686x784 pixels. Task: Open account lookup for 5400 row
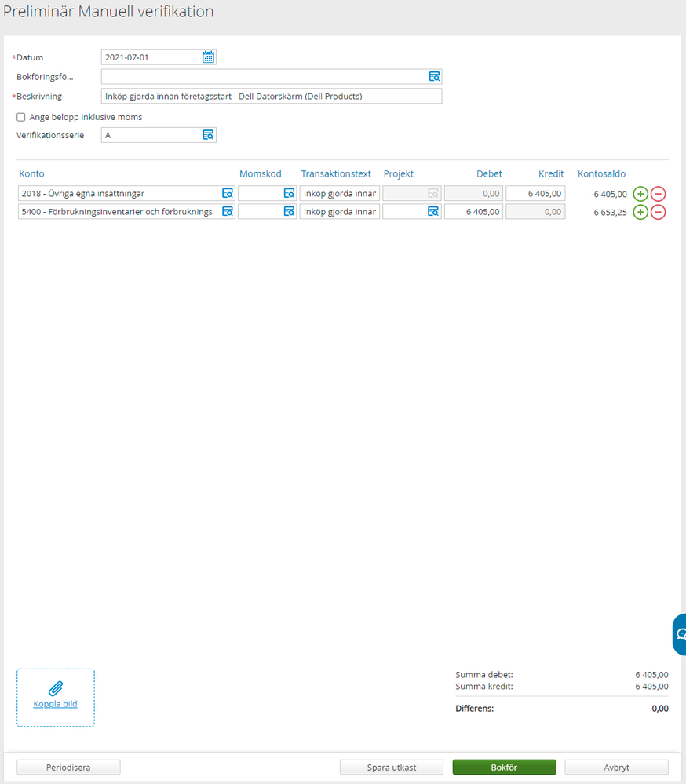coord(227,211)
